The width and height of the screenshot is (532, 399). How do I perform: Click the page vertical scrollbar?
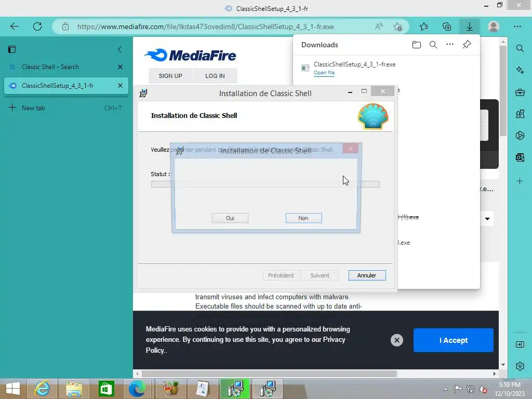coord(503,90)
